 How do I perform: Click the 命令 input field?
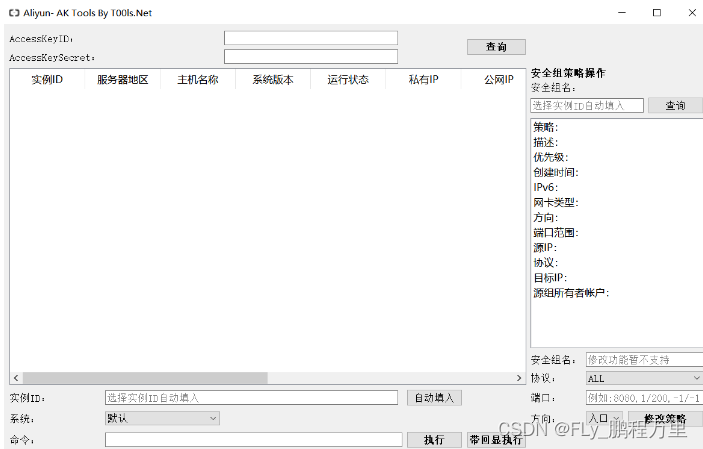pos(254,440)
